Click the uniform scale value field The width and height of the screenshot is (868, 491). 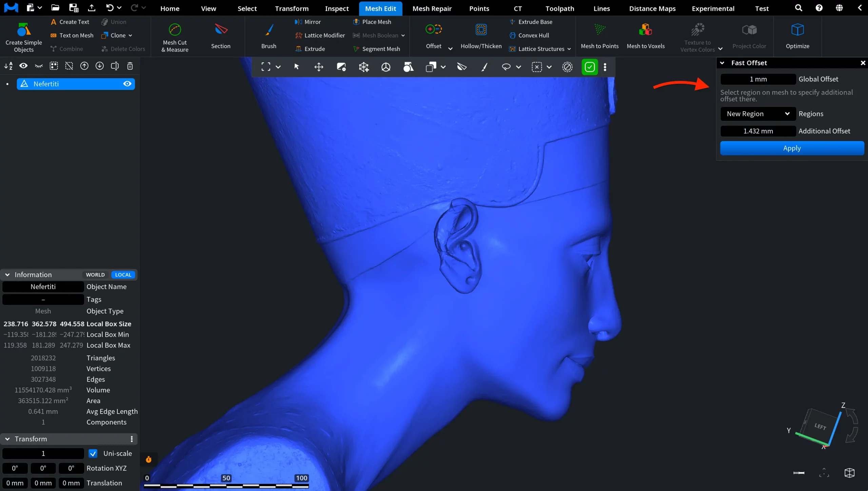(43, 453)
